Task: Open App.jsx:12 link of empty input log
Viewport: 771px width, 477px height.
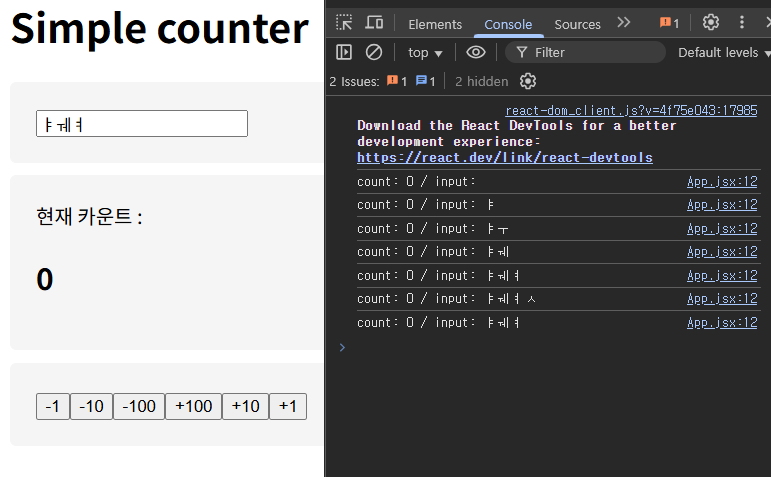Action: coord(722,181)
